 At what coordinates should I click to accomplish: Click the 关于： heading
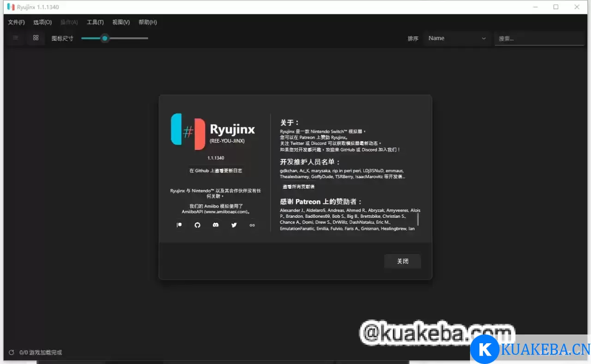pyautogui.click(x=289, y=123)
